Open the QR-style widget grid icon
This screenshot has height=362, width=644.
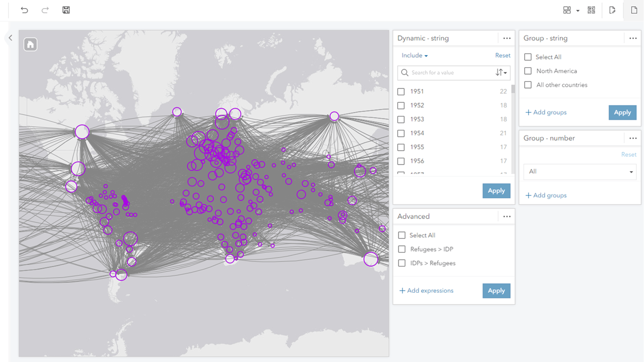tap(591, 10)
